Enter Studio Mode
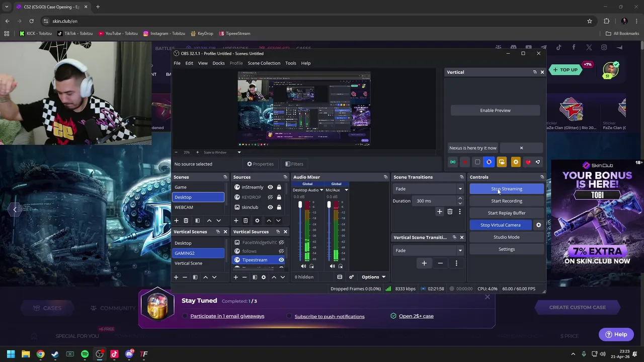Screen dimensions: 644x362 507,237
